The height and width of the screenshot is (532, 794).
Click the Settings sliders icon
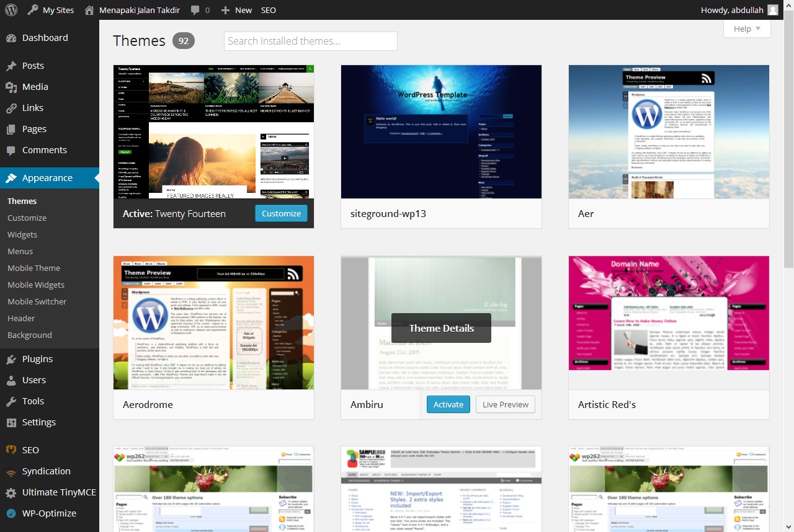(x=11, y=422)
